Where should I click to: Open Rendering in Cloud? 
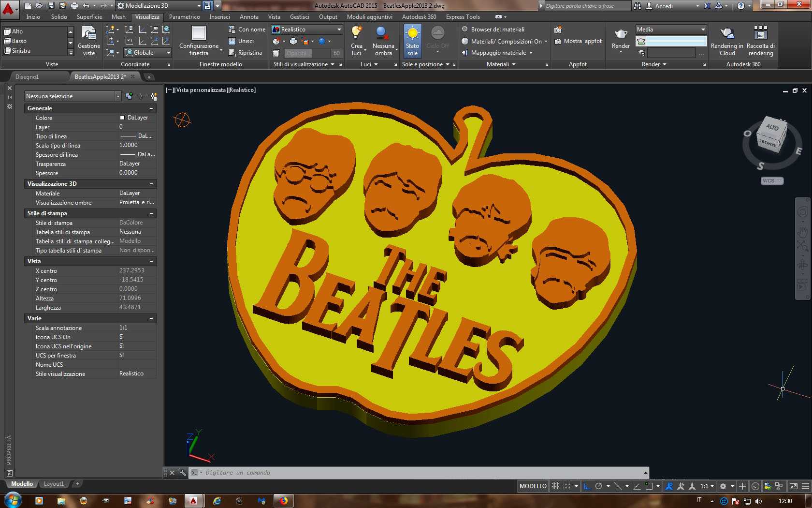(727, 41)
